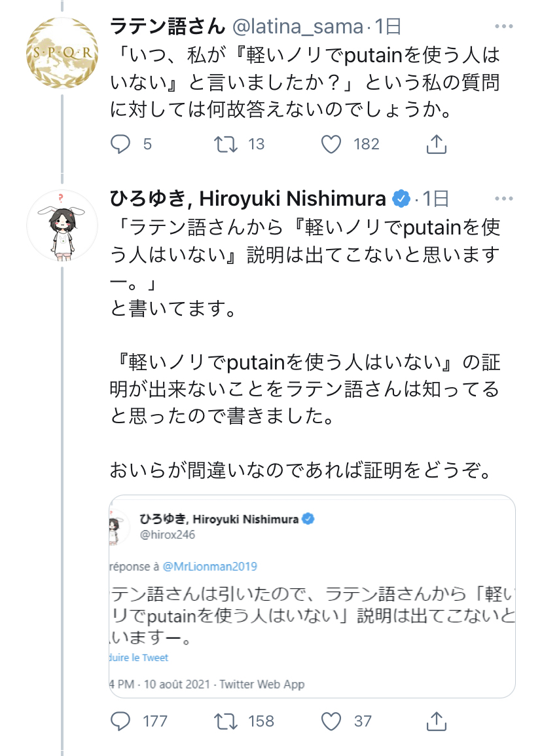Open the SPQR profile avatar

(62, 52)
